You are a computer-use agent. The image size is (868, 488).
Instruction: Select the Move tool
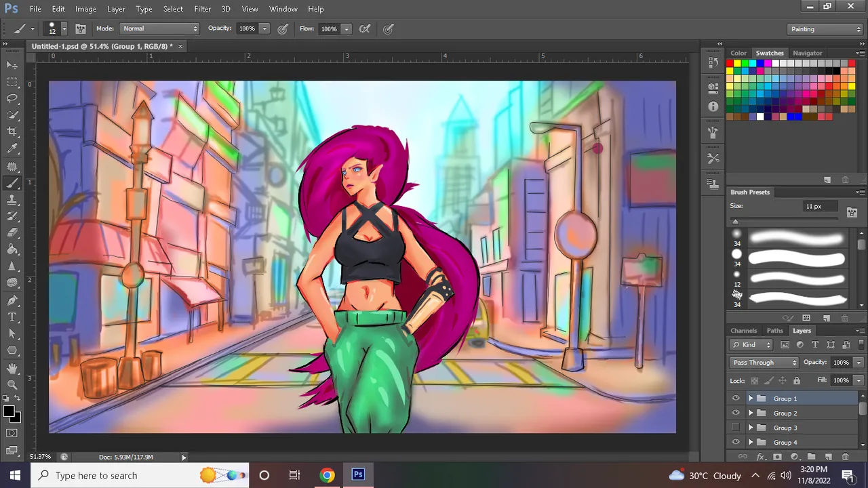point(12,65)
